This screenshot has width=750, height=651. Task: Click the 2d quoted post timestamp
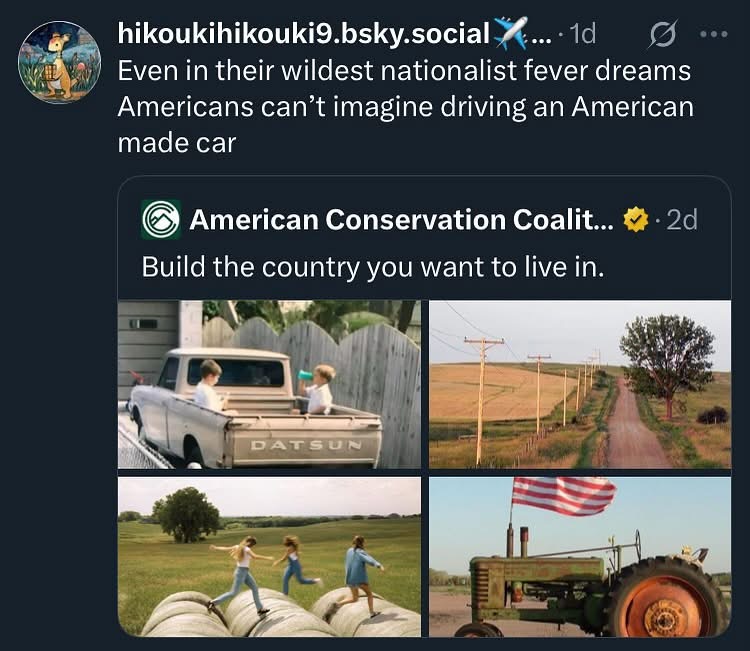click(682, 219)
